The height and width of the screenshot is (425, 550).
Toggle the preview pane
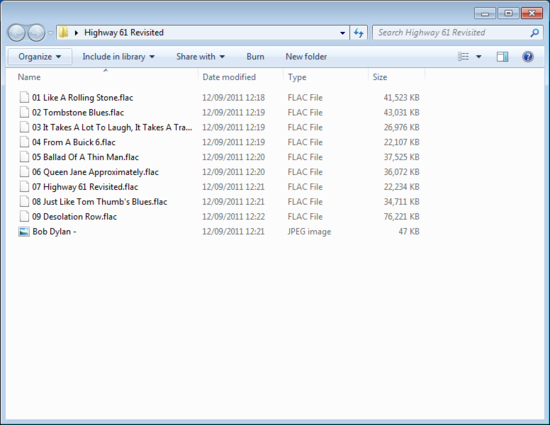click(502, 57)
